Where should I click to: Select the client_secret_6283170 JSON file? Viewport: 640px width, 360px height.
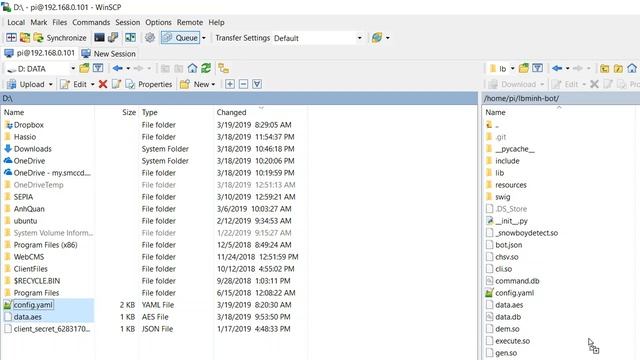coord(52,329)
